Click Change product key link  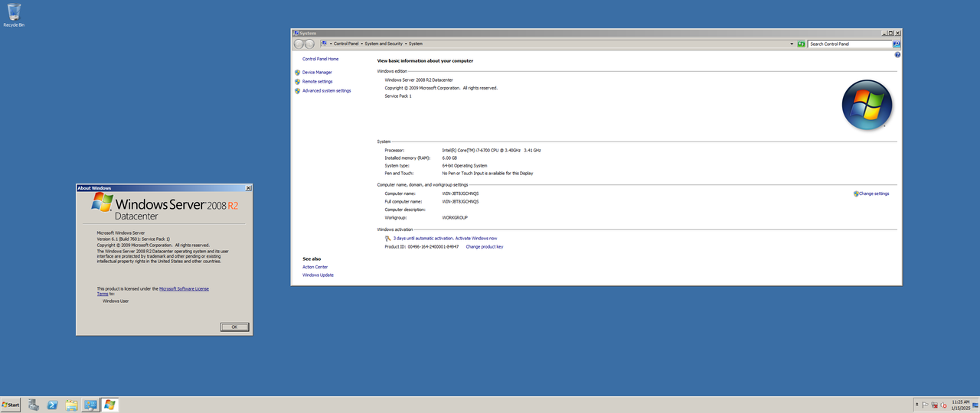click(x=485, y=246)
